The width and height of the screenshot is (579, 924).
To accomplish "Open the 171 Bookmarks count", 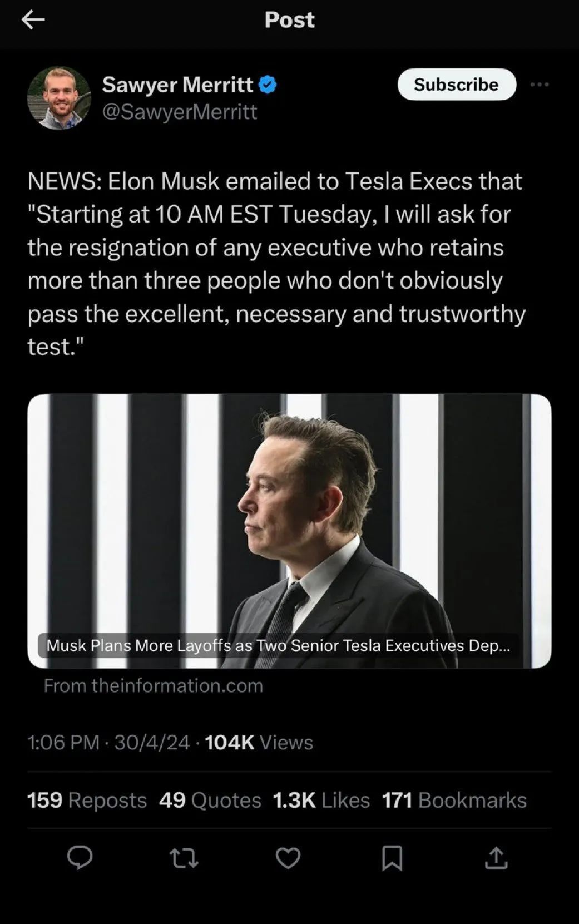I will click(x=454, y=800).
